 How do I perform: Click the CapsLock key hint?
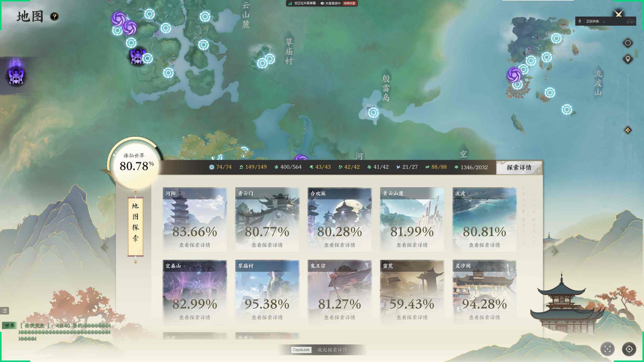[301, 350]
